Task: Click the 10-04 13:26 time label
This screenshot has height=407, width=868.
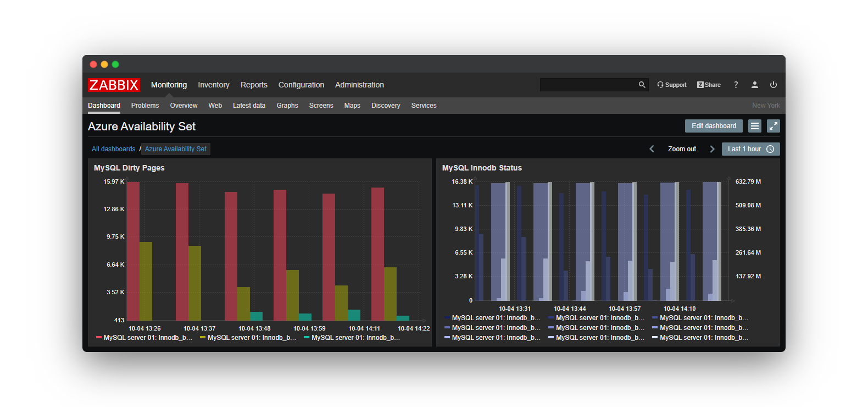Action: coord(144,328)
